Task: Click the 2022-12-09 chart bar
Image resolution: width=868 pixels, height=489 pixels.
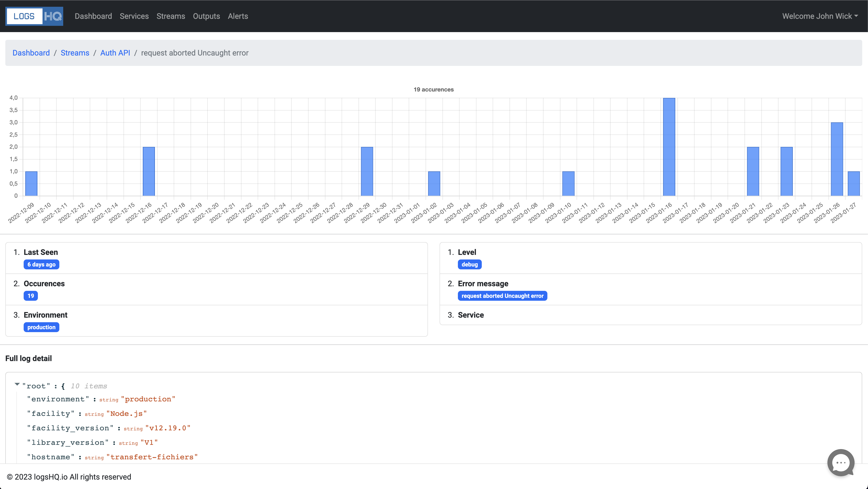Action: pyautogui.click(x=31, y=184)
